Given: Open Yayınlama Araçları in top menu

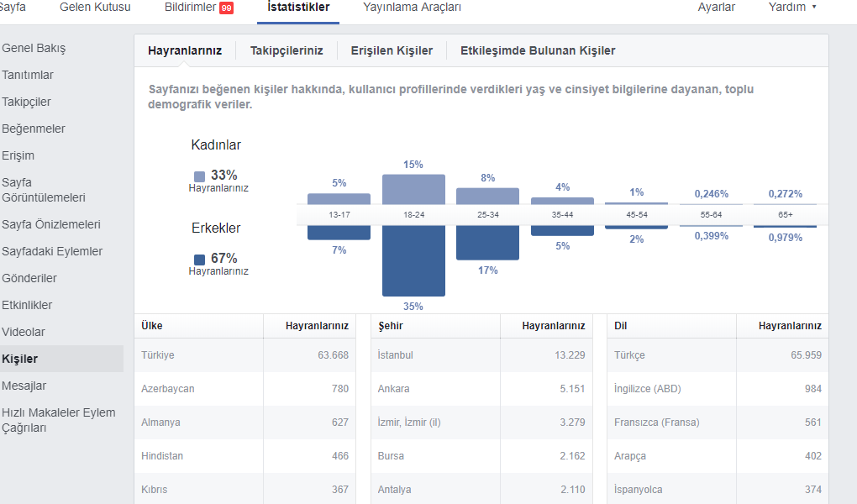Looking at the screenshot, I should [412, 7].
